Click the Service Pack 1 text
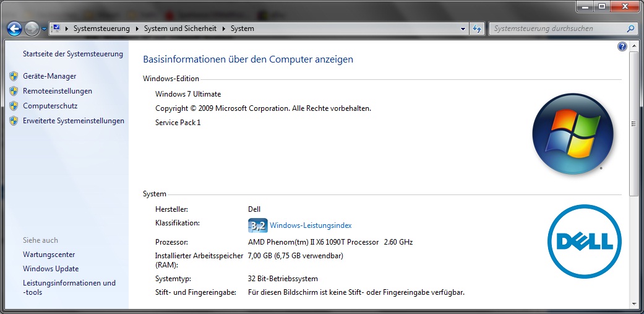The image size is (644, 314). coord(178,123)
